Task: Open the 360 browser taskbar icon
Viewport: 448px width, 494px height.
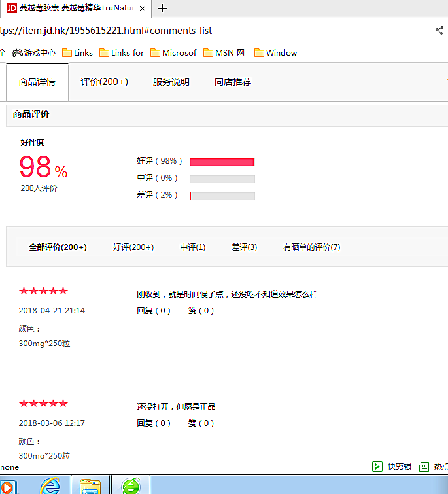Action: coord(131,485)
